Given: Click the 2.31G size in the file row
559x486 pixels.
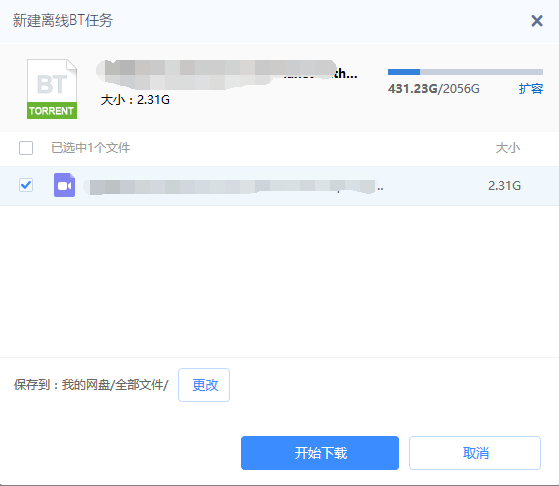Looking at the screenshot, I should [x=504, y=185].
